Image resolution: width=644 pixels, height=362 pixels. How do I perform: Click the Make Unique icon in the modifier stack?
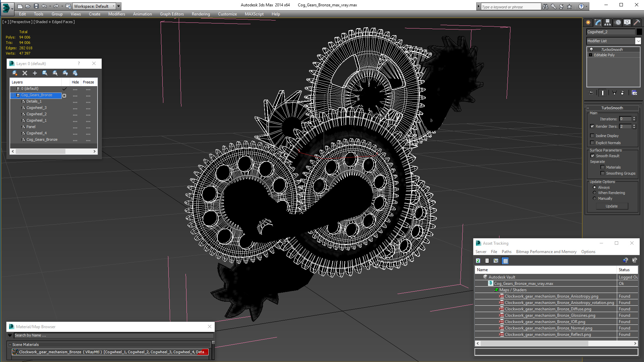point(614,93)
